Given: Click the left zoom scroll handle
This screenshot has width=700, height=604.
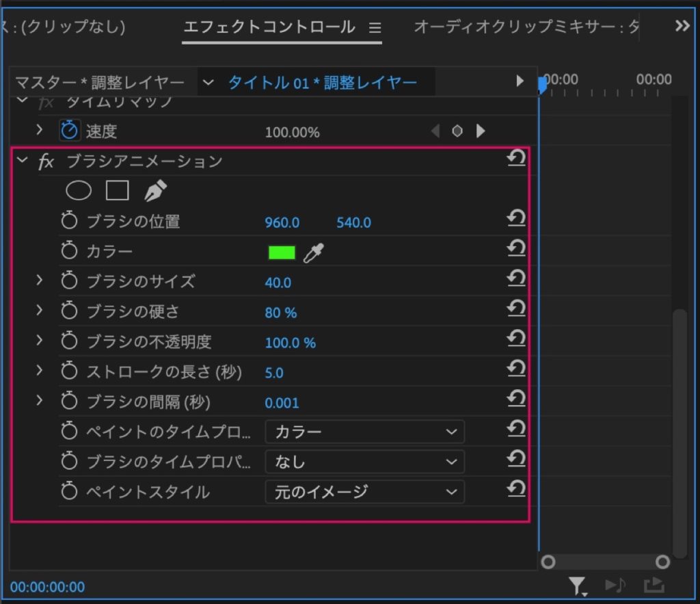Looking at the screenshot, I should click(548, 562).
